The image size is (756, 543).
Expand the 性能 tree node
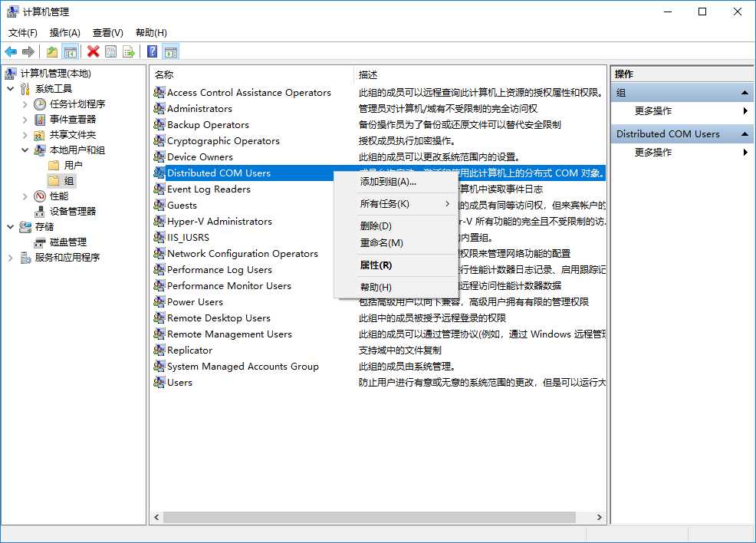point(25,196)
